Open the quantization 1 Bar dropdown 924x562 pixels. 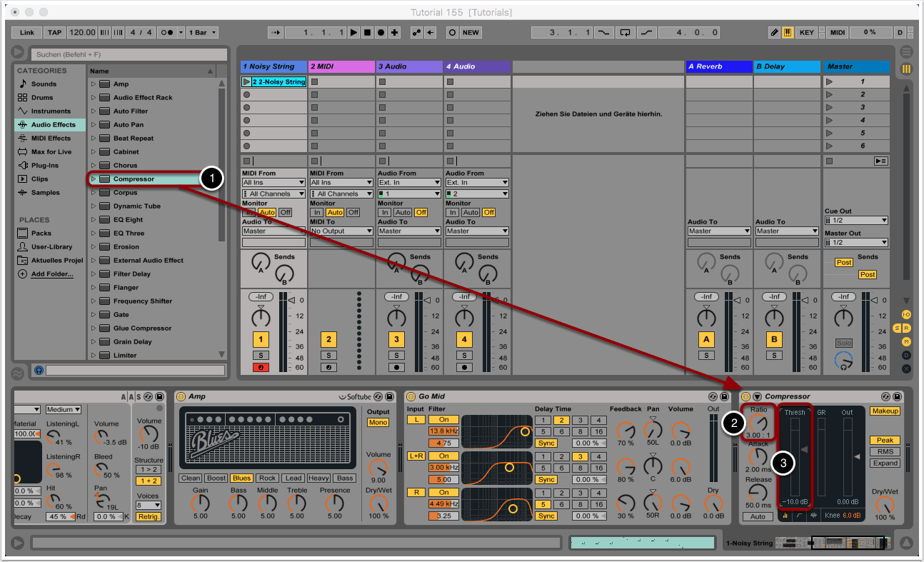tap(201, 33)
